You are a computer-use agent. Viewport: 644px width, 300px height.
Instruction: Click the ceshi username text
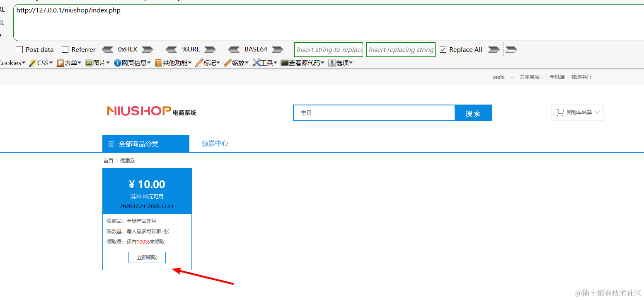[499, 77]
